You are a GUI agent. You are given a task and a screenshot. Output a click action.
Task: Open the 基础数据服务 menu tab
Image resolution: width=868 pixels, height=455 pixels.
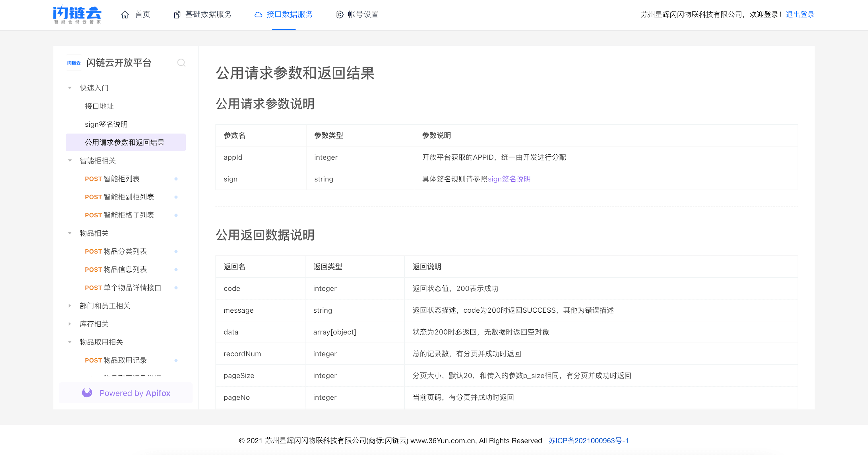(x=208, y=15)
